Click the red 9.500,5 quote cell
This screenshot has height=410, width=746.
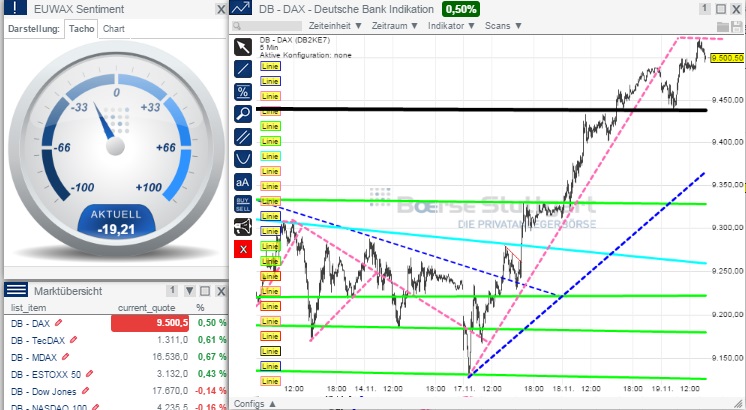coord(150,323)
